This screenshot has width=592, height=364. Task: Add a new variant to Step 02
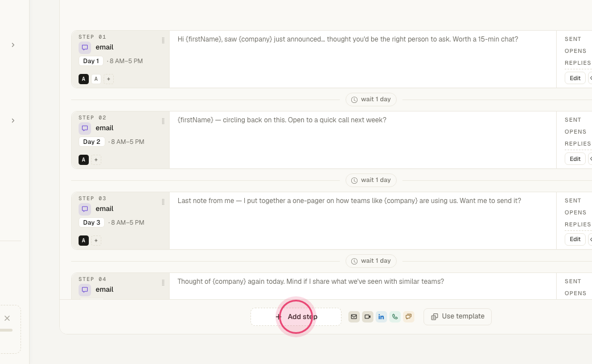coord(96,160)
